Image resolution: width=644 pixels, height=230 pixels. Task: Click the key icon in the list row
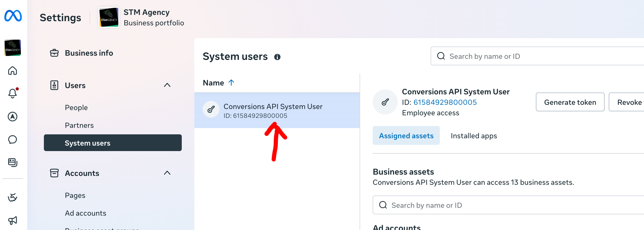(x=211, y=109)
